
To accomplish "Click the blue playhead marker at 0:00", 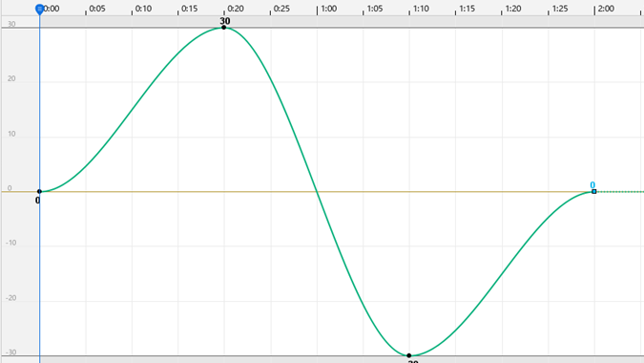I will (39, 9).
